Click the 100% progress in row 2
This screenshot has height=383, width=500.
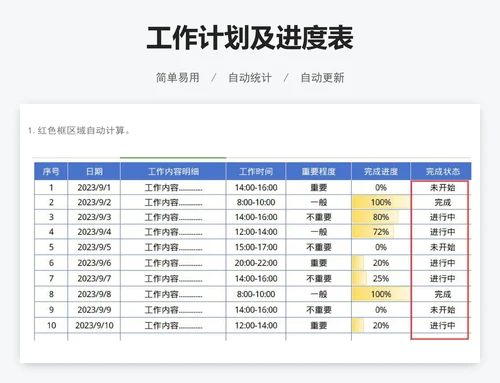[x=381, y=202]
